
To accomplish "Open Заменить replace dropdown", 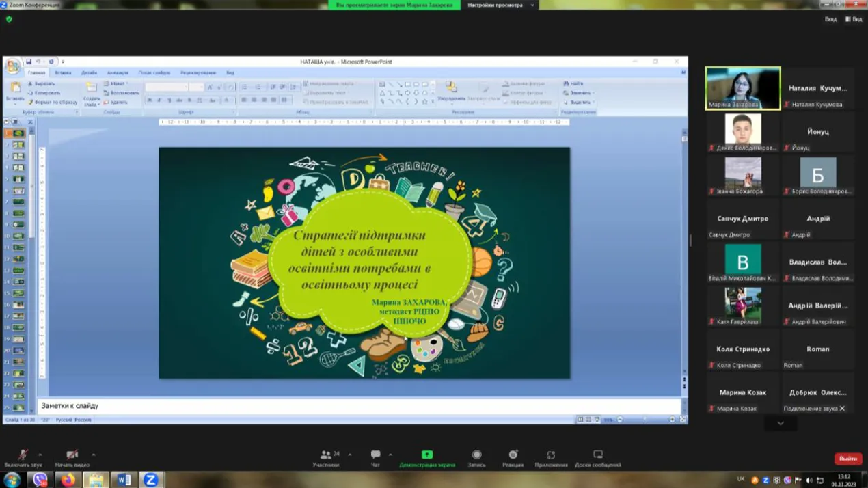I will [x=579, y=92].
